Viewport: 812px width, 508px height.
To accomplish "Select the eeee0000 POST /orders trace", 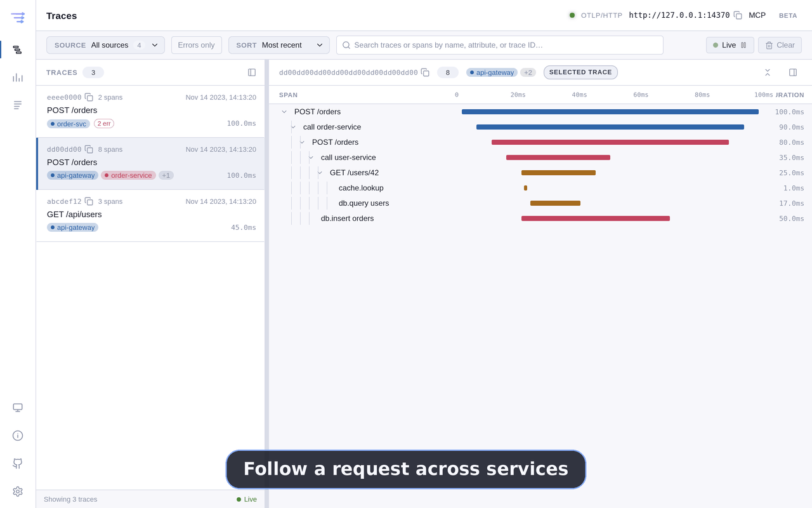I will [x=150, y=111].
